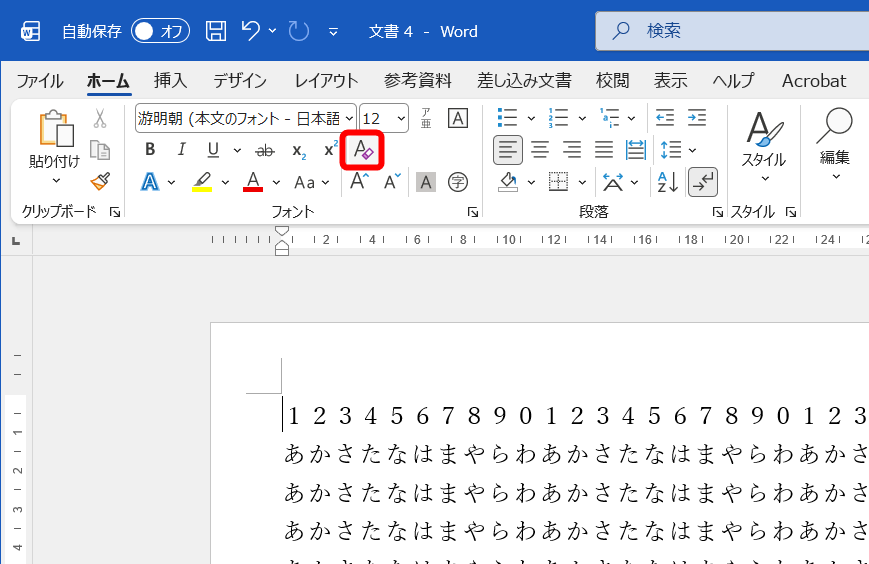Click the character scaling (Asian layout) icon

click(x=613, y=182)
